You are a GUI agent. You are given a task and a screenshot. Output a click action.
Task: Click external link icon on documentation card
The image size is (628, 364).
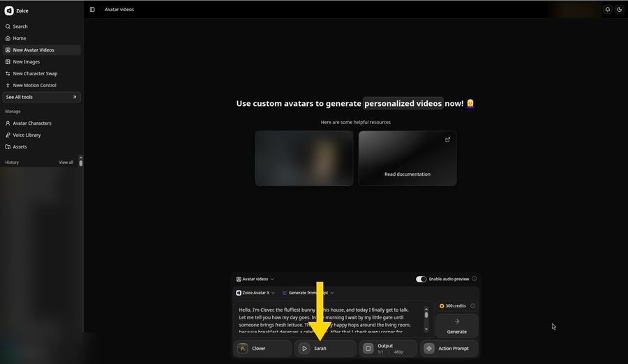point(447,139)
